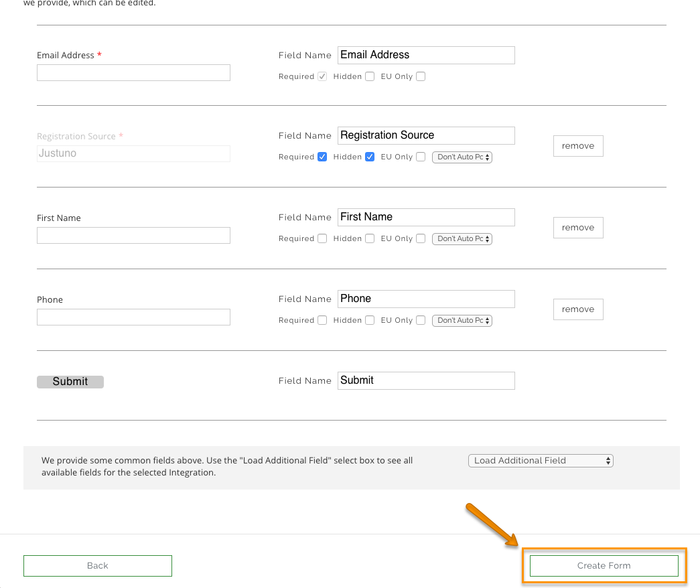Remove the Registration Source field
The width and height of the screenshot is (700, 588).
tap(578, 146)
